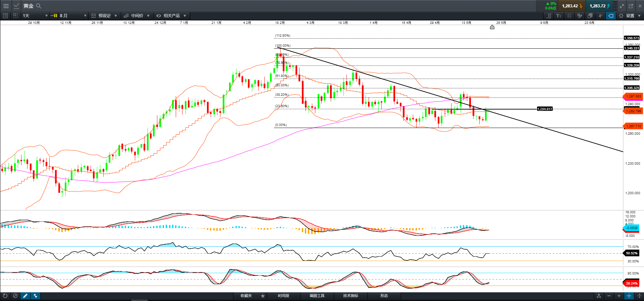This screenshot has height=301, width=644.
Task: Click the pencil drawing icon bottom left
Action: pos(25,296)
